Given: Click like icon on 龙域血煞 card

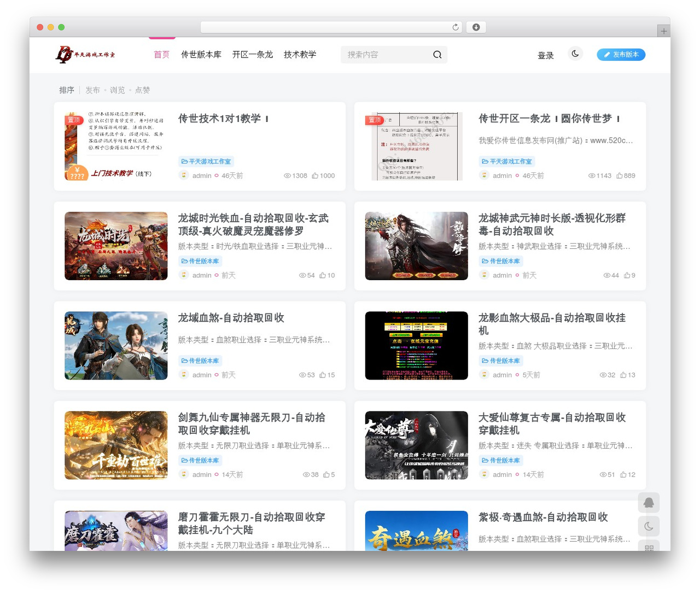Looking at the screenshot, I should 323,375.
